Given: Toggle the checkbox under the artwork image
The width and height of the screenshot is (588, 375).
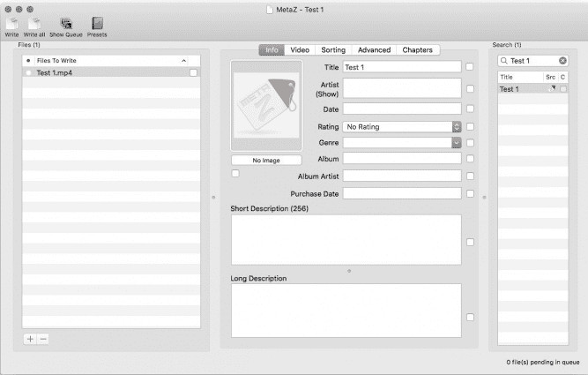Looking at the screenshot, I should pos(235,174).
